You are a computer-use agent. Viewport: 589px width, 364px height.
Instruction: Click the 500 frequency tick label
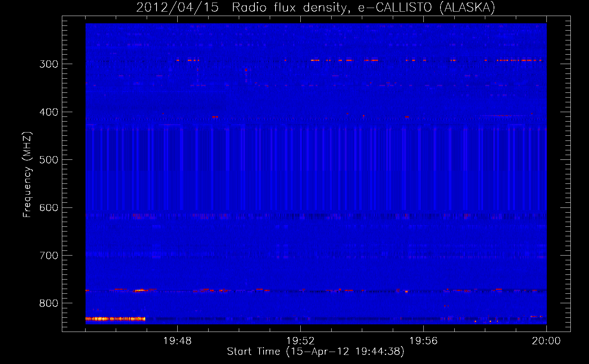click(49, 160)
